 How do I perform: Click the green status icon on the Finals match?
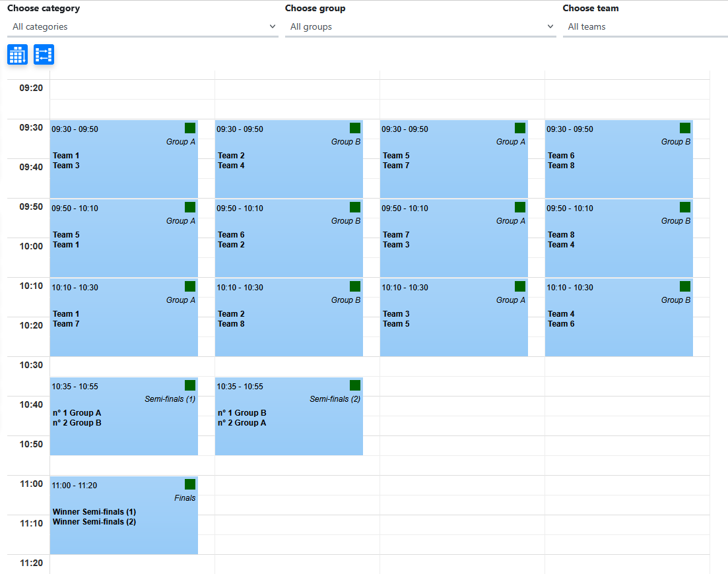(x=189, y=484)
